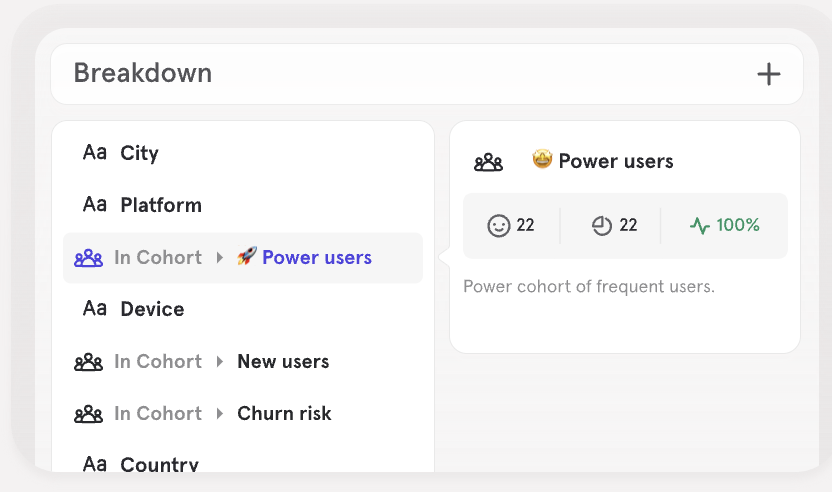Expand the arrow before Churn risk
The width and height of the screenshot is (832, 492).
click(x=220, y=414)
